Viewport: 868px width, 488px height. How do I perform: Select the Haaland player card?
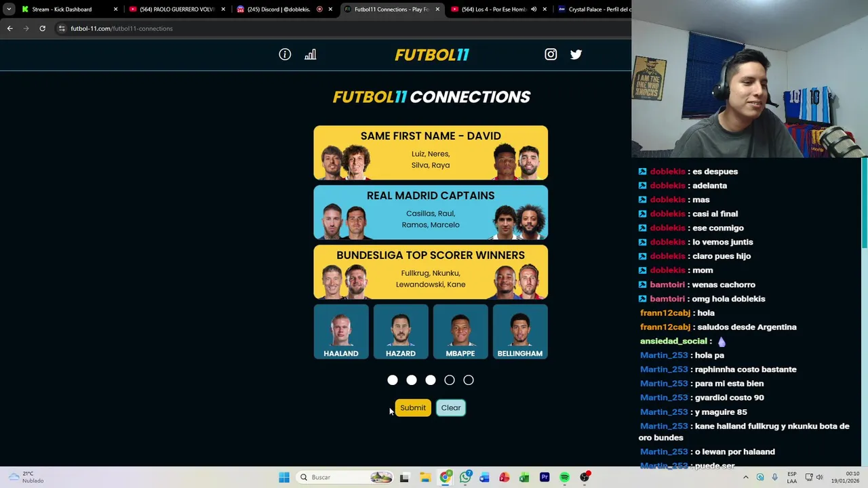(x=341, y=331)
